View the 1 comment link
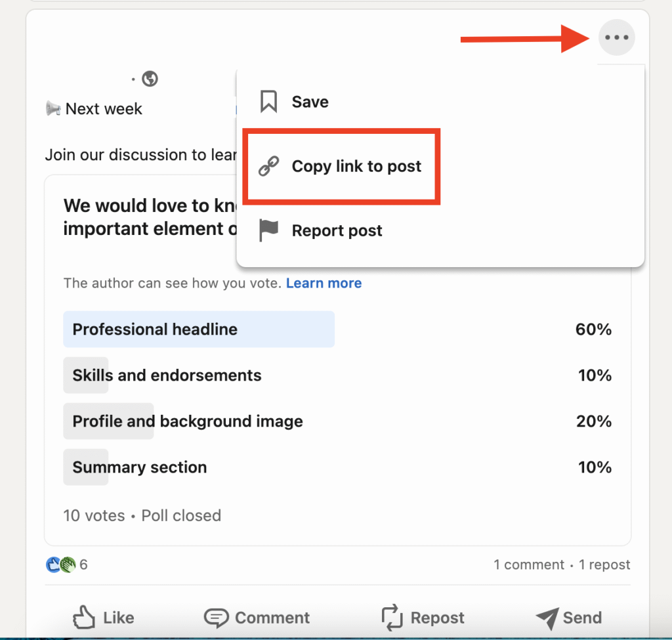Viewport: 672px width, 640px height. 529,565
